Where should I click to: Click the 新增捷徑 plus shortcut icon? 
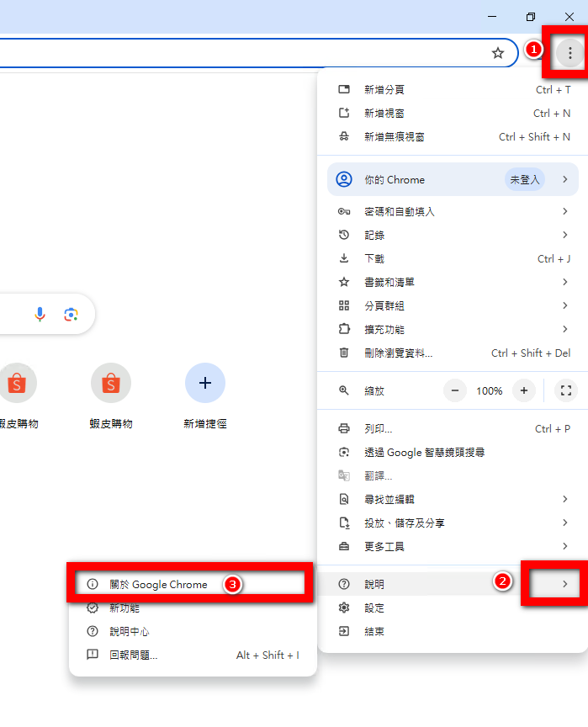pyautogui.click(x=204, y=383)
